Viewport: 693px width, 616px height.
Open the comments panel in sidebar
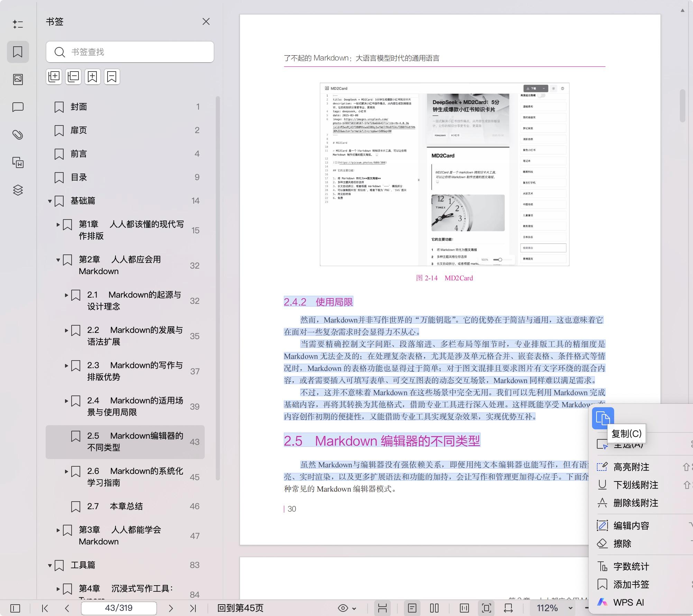(18, 107)
